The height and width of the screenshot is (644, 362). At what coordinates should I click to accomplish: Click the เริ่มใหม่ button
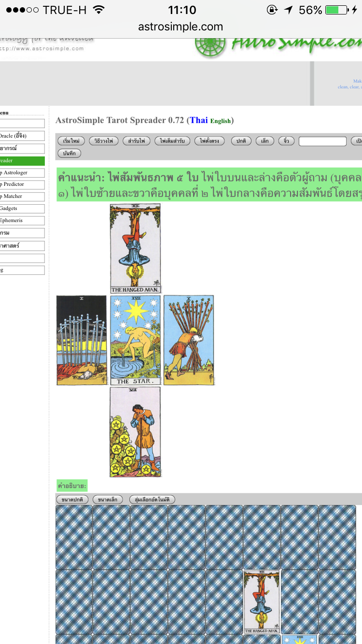coord(71,141)
